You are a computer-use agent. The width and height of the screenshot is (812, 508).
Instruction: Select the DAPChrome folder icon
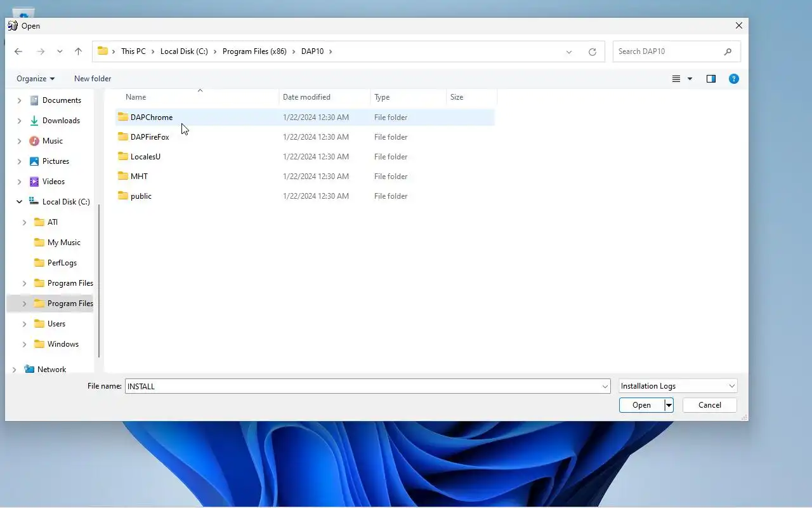point(123,117)
